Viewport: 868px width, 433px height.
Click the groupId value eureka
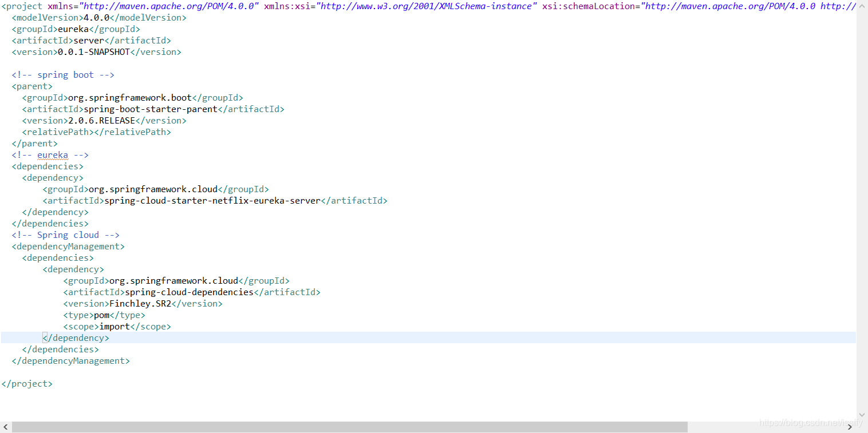(73, 29)
